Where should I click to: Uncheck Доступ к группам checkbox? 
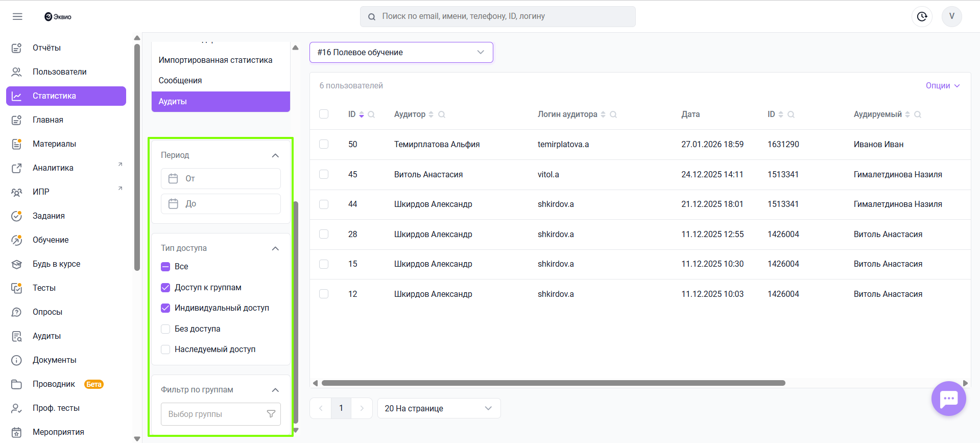pyautogui.click(x=165, y=288)
